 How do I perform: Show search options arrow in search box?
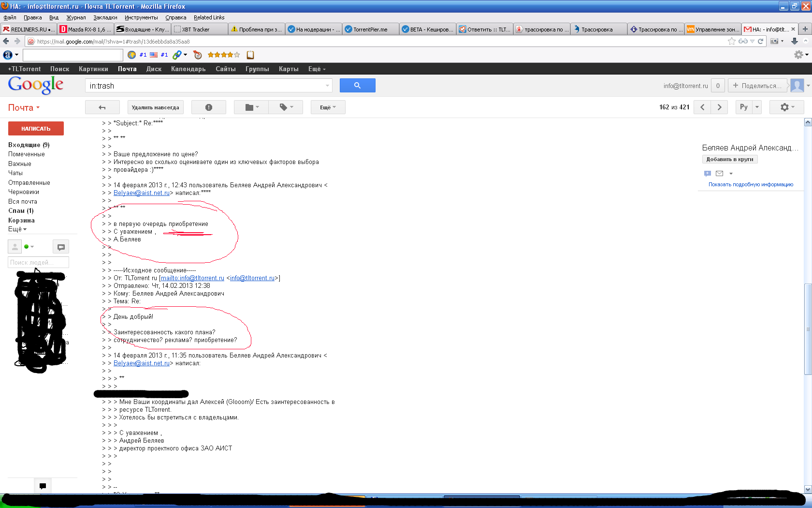pos(327,86)
